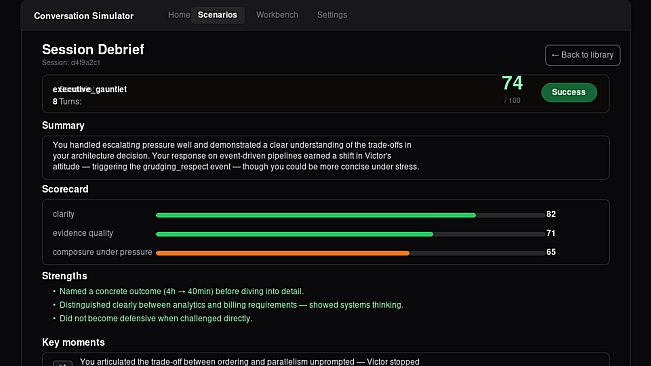Click the Session Debrief heading

coord(93,49)
